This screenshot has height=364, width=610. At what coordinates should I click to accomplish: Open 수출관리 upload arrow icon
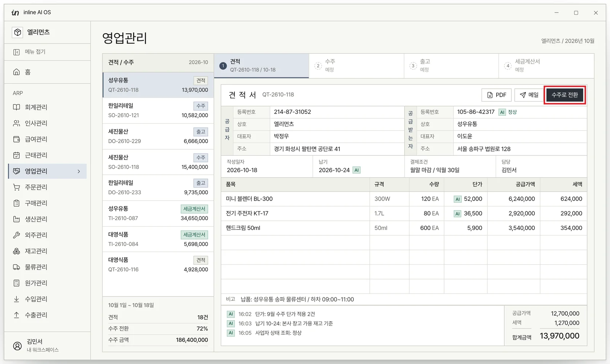click(16, 315)
